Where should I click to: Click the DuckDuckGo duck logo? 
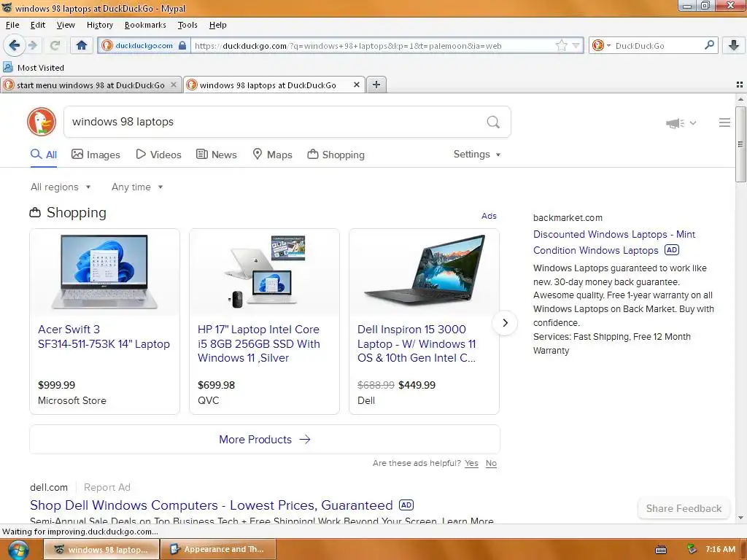tap(42, 122)
